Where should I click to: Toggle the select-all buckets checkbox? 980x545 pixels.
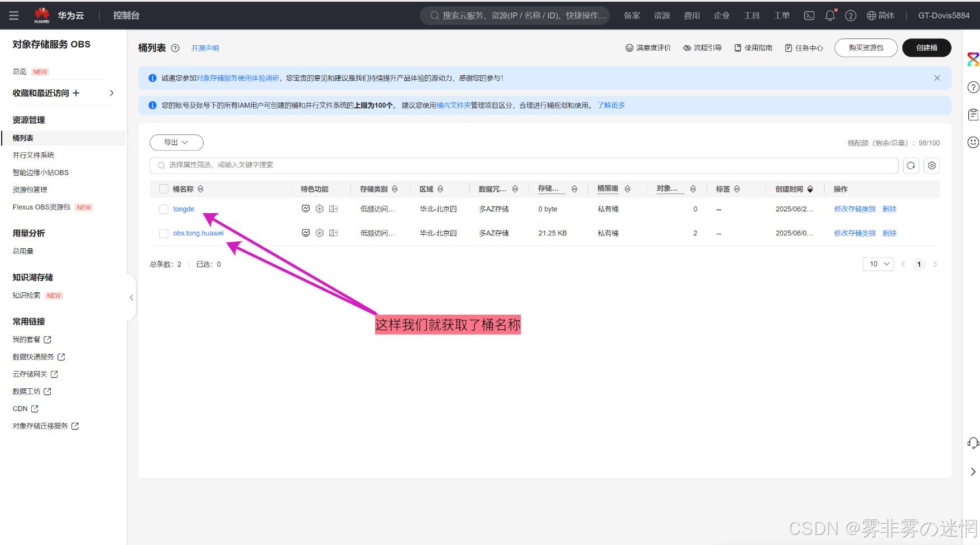coord(164,189)
